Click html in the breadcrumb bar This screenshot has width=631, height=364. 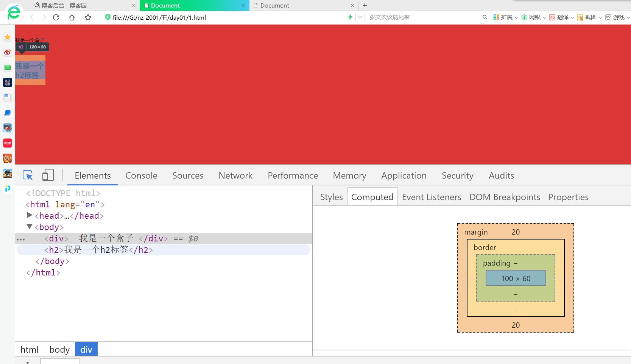click(x=30, y=350)
